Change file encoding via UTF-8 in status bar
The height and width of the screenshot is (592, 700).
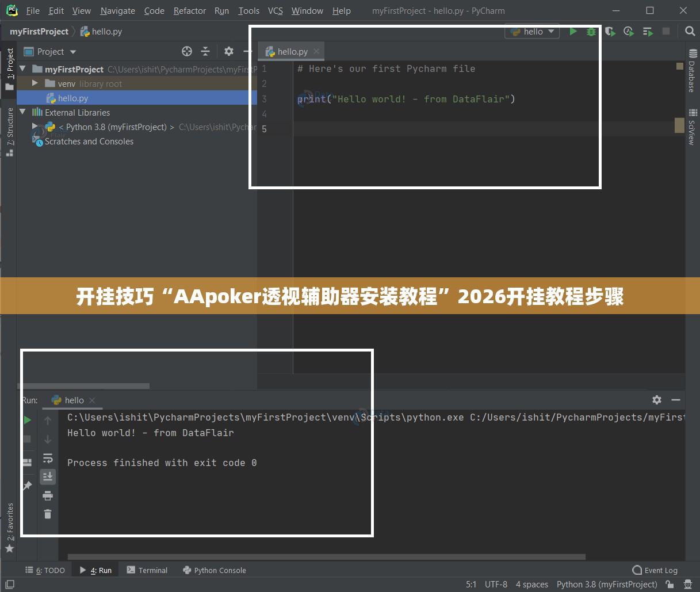(x=496, y=585)
